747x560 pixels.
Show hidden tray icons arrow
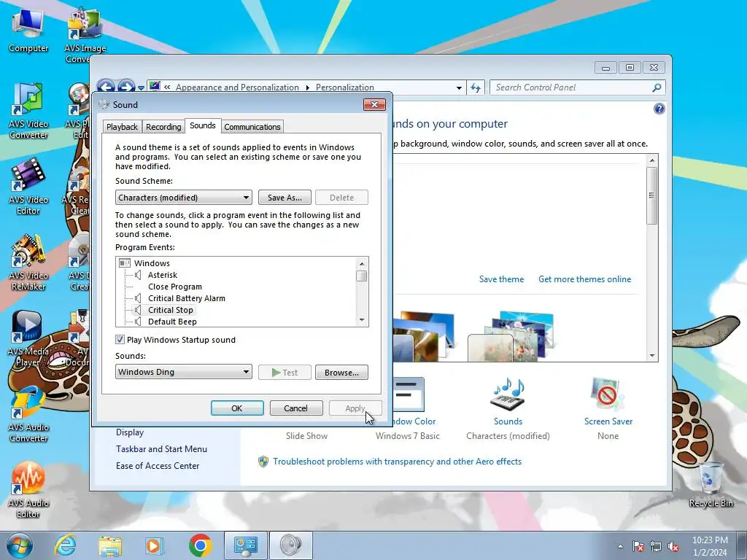tap(620, 547)
